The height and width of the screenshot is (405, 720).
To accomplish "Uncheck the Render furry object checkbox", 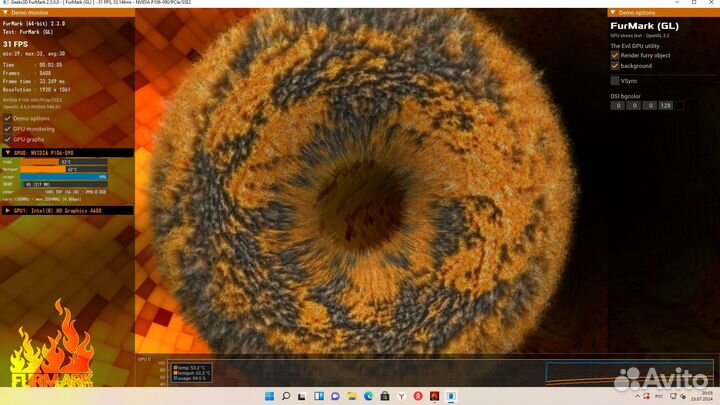I will click(615, 55).
